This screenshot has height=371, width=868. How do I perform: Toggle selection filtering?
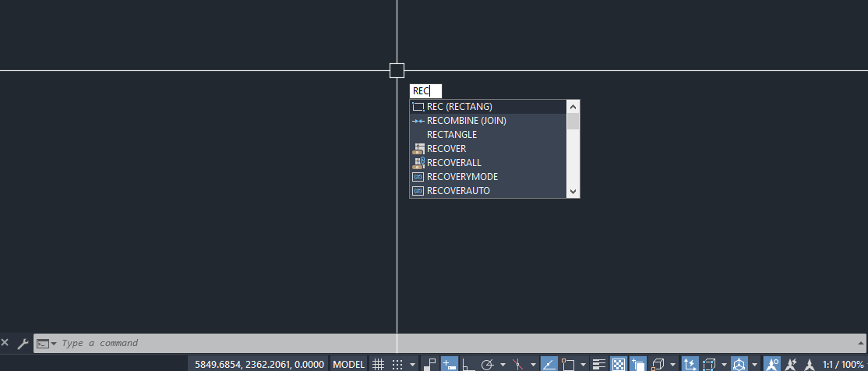coord(709,364)
